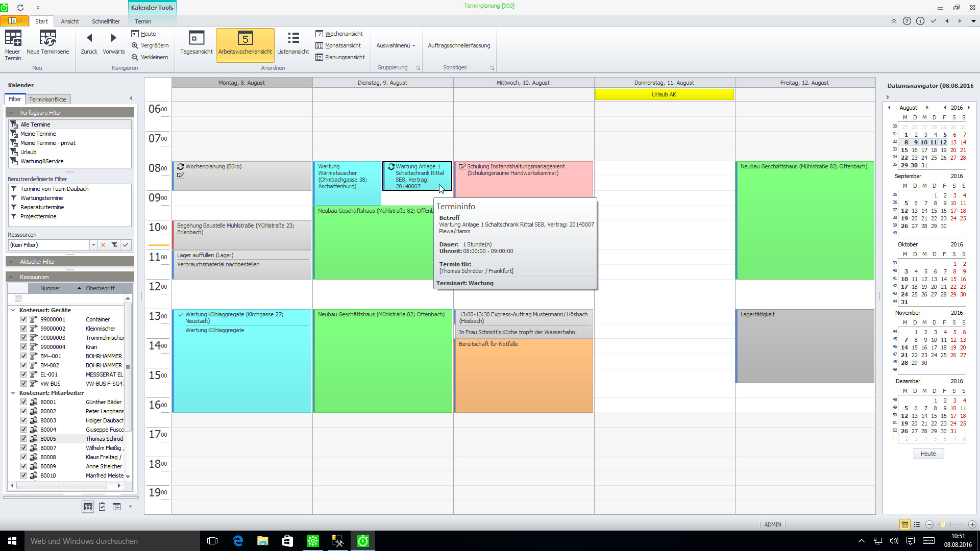Create a new appointment with Neuer Termin
The height and width of the screenshot is (551, 980).
click(x=13, y=45)
